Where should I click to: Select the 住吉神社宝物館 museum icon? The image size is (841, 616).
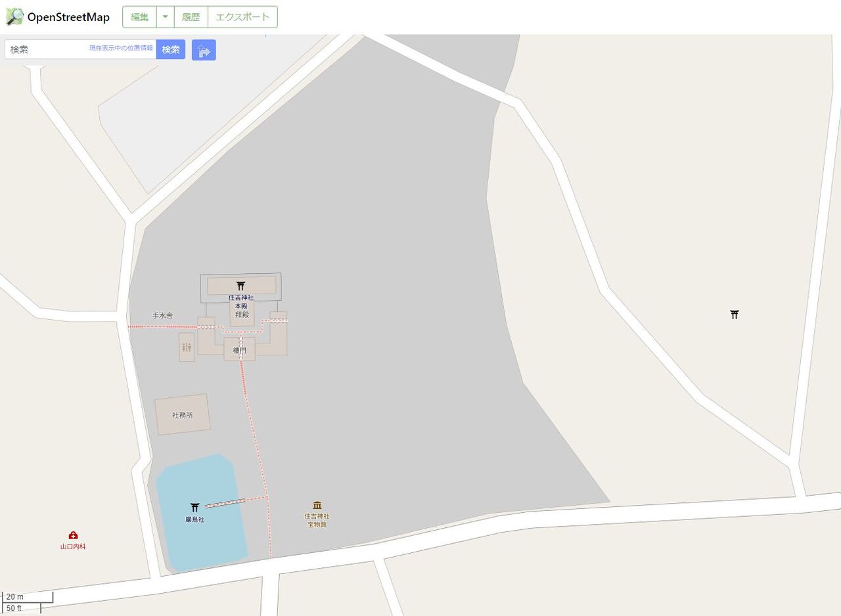click(x=317, y=505)
